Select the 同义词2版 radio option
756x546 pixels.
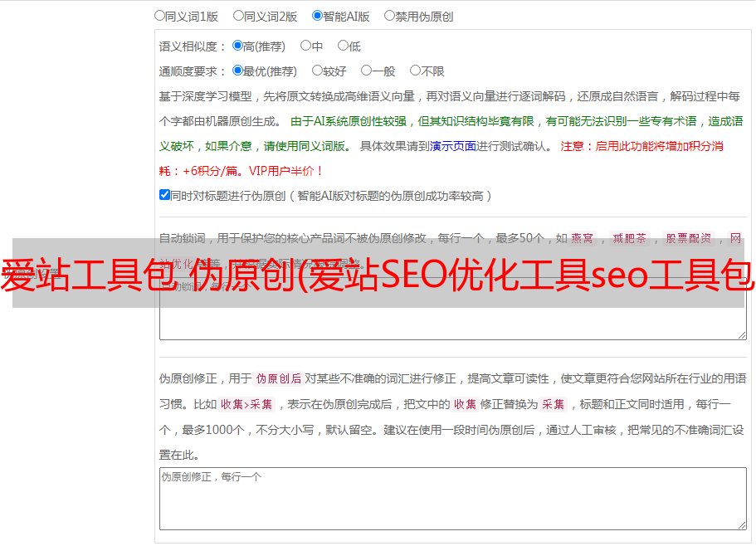(238, 16)
